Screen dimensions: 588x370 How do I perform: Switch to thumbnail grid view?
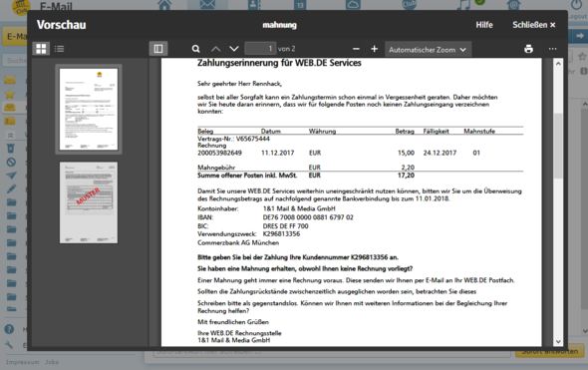[x=41, y=49]
